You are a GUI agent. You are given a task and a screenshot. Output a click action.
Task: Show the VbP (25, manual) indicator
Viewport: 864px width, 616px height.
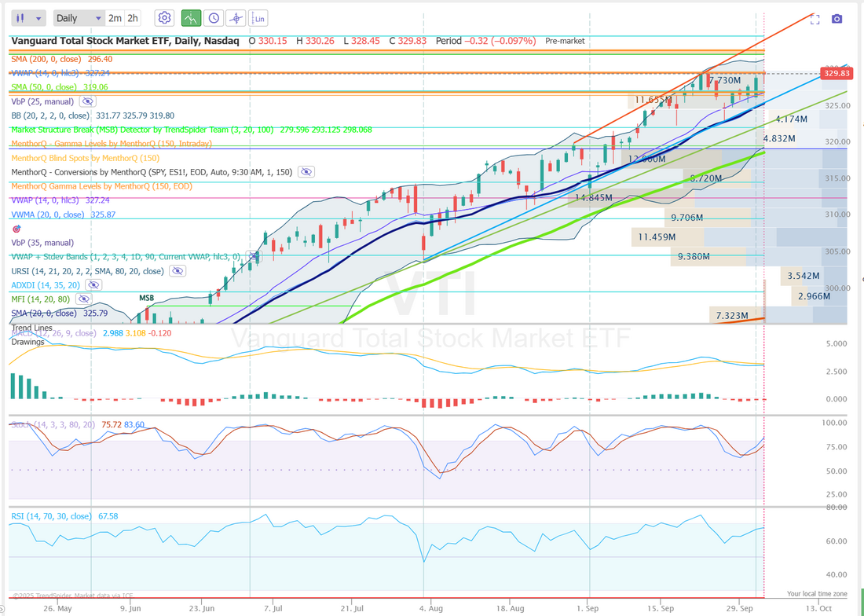click(87, 101)
